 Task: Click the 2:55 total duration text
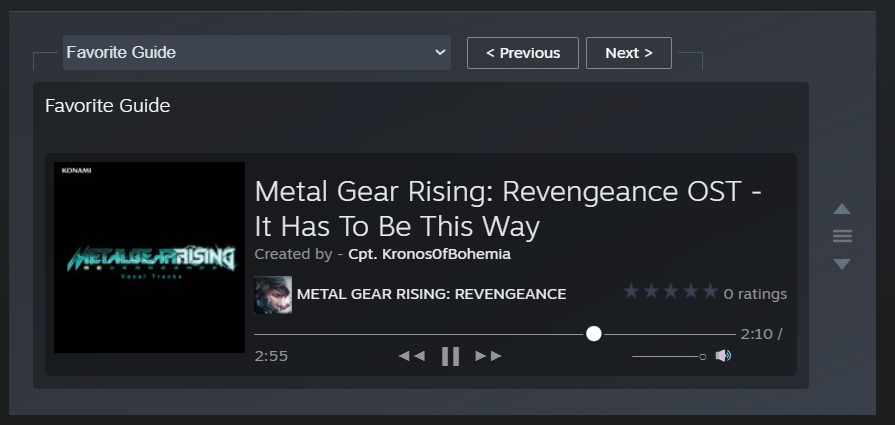[271, 356]
